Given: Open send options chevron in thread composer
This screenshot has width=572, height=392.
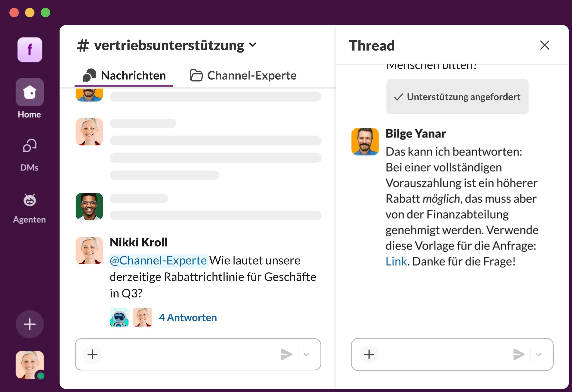Looking at the screenshot, I should (539, 354).
